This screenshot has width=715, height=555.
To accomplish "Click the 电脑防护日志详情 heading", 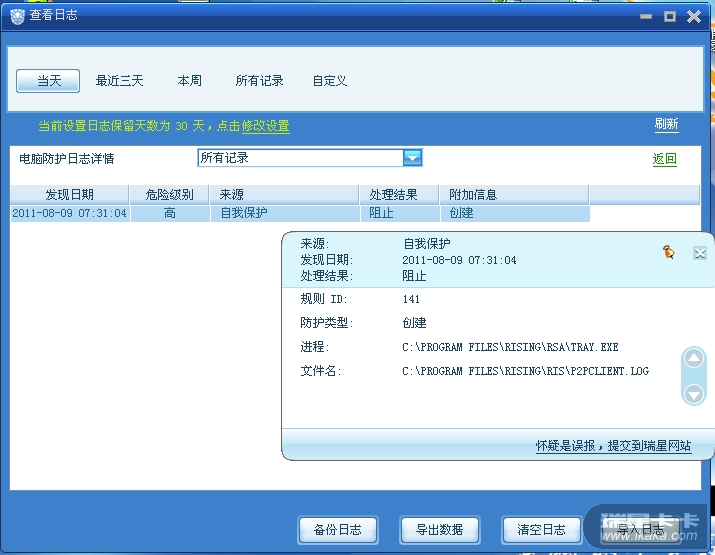I will click(x=67, y=159).
